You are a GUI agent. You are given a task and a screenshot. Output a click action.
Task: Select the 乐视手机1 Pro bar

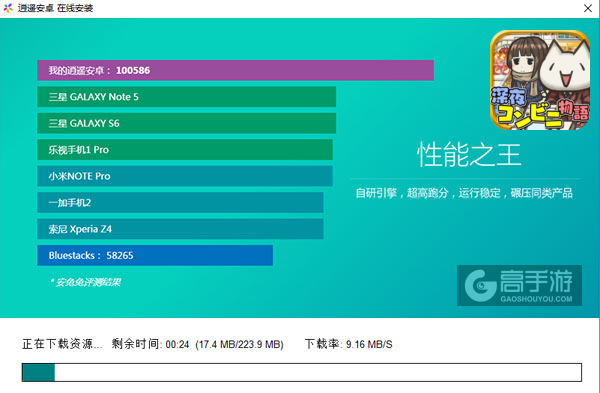click(x=185, y=150)
